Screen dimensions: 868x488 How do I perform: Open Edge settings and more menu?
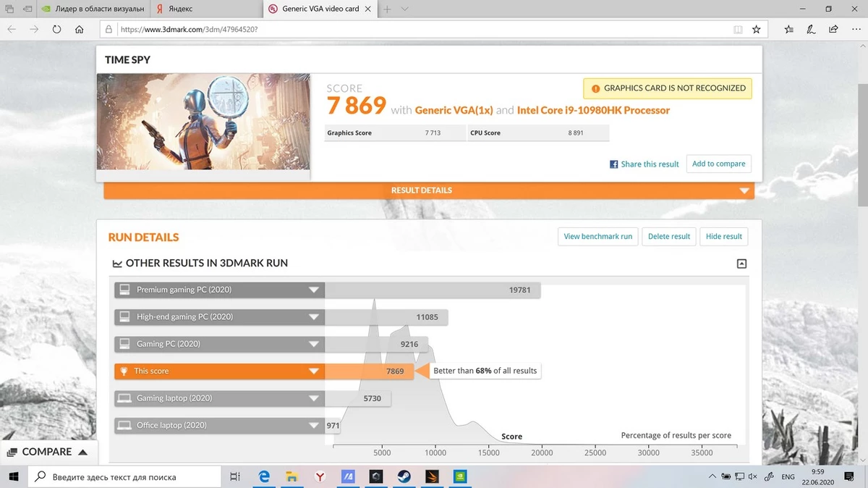[855, 30]
